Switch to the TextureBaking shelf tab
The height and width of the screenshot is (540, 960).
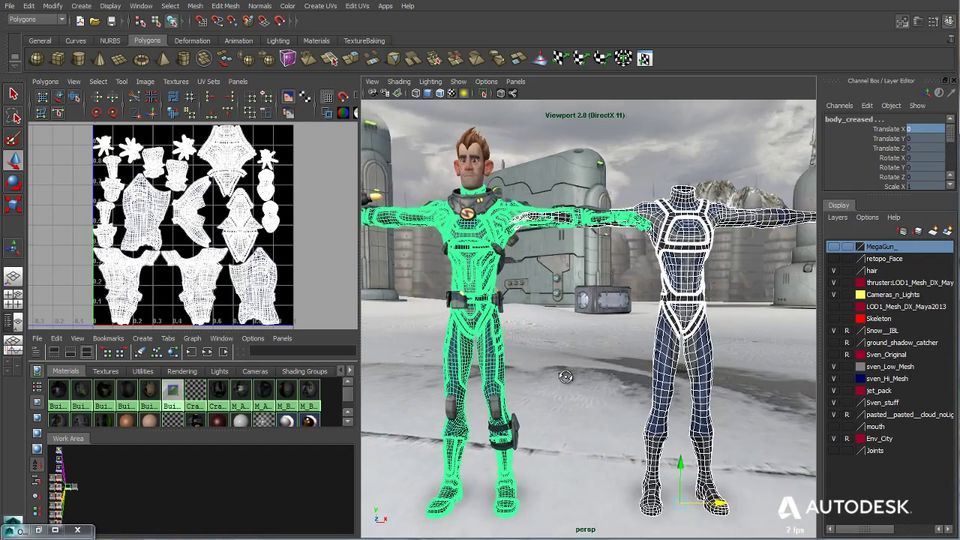click(364, 41)
